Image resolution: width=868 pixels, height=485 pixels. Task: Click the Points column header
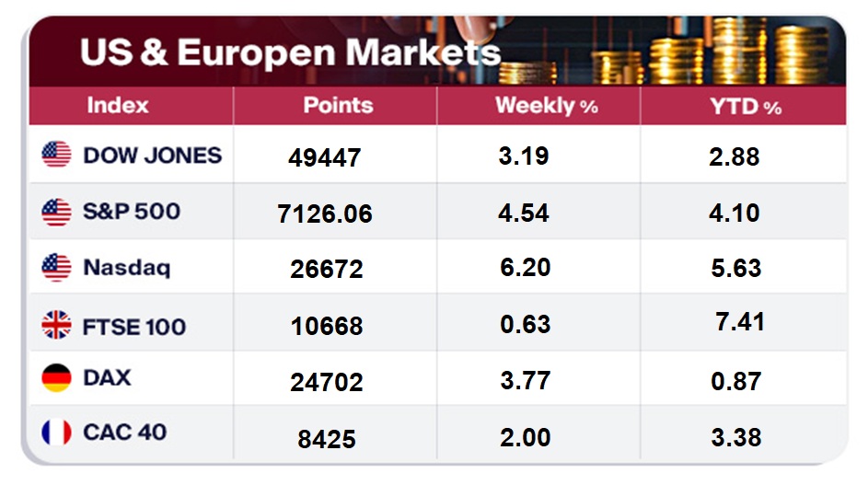(338, 106)
